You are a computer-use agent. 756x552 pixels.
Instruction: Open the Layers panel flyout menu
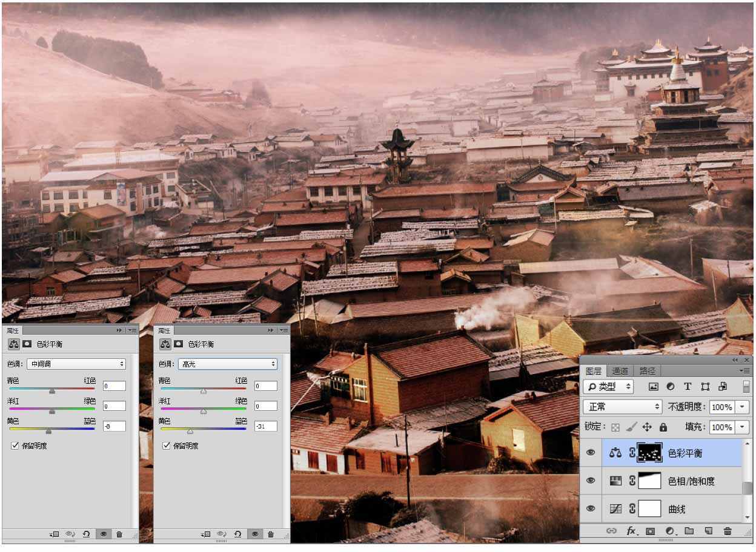pyautogui.click(x=744, y=370)
